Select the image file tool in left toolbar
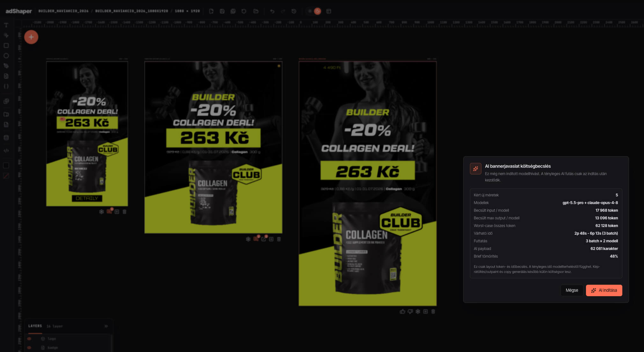 point(6,76)
